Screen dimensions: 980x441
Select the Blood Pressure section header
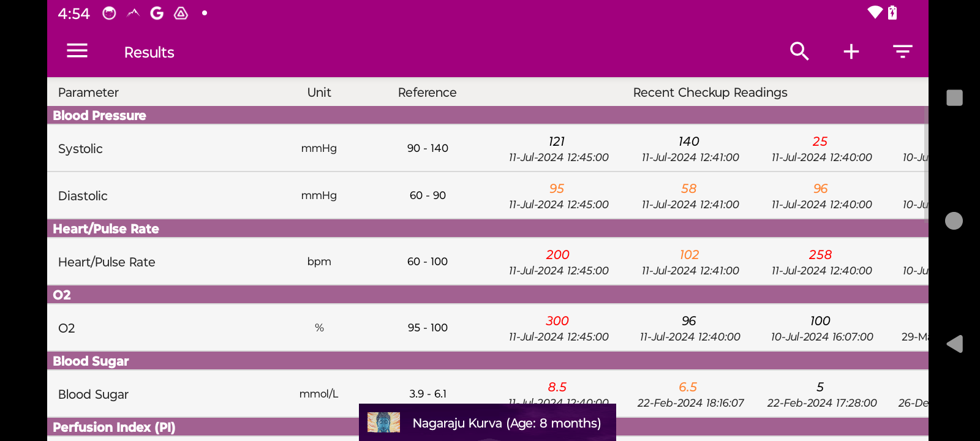tap(488, 115)
